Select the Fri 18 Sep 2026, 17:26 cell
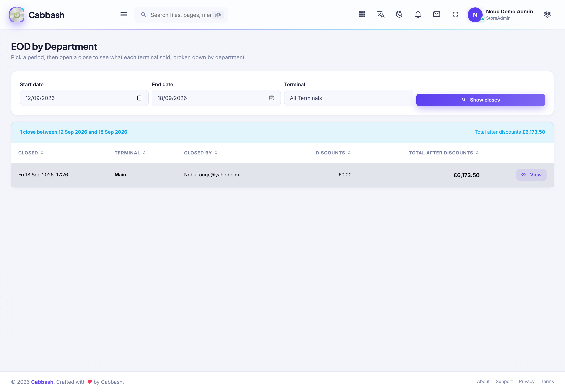 tap(43, 175)
